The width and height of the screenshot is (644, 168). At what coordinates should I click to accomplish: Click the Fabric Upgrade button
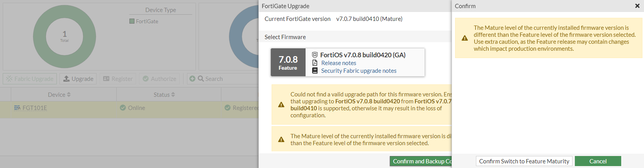point(30,79)
